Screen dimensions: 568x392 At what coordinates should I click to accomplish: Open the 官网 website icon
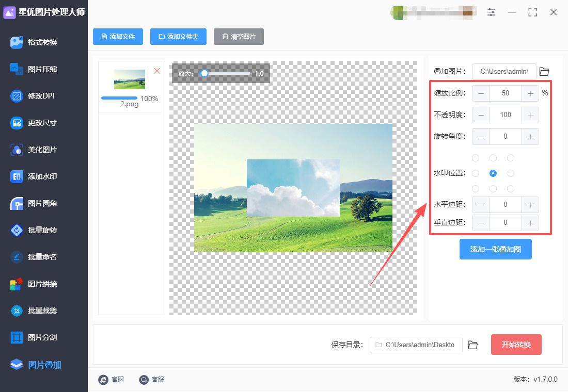click(103, 379)
